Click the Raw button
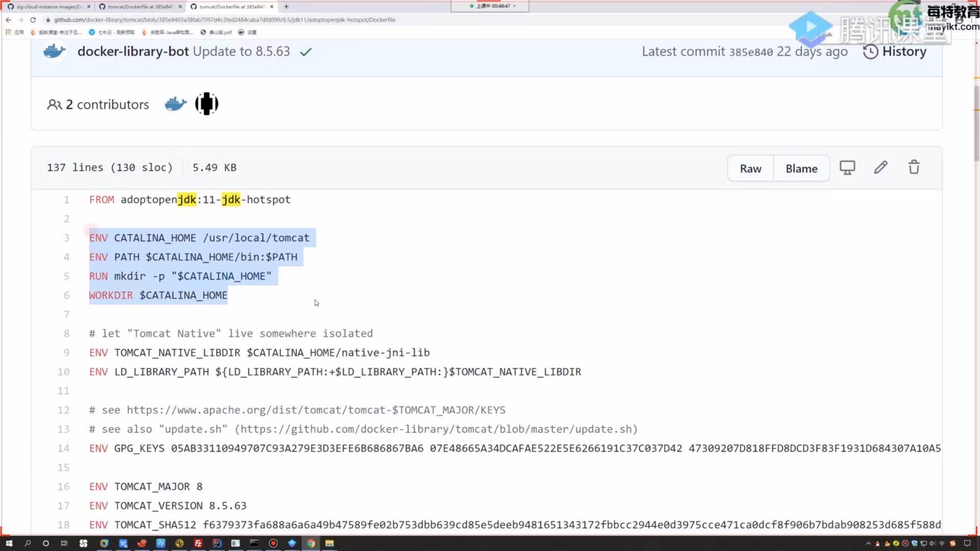Screen dimensions: 980x551 click(750, 168)
